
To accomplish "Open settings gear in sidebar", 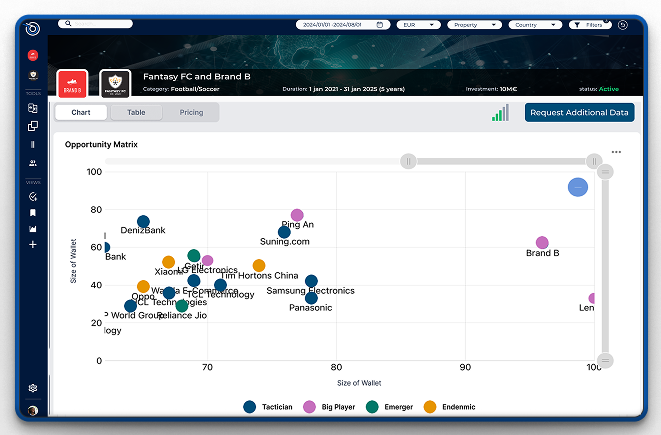I will 33,388.
